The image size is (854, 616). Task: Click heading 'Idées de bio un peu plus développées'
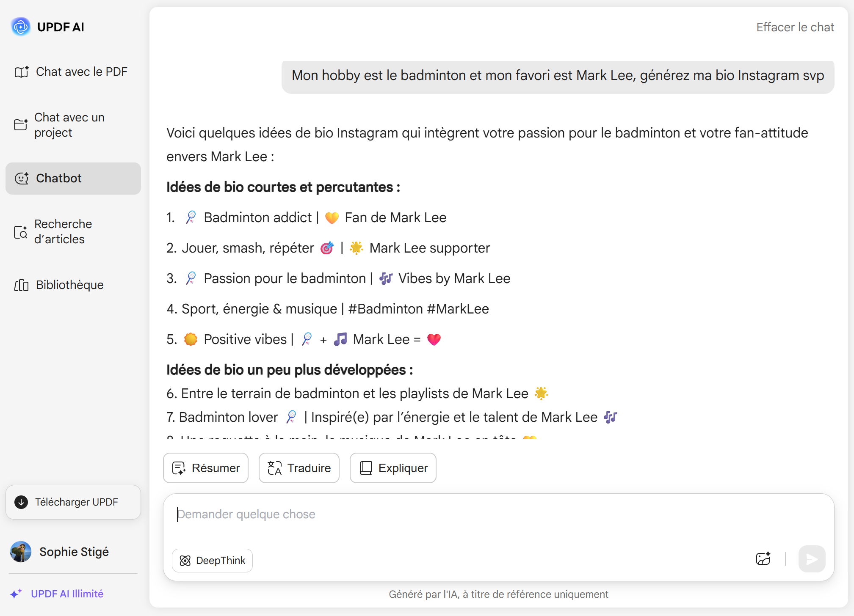[290, 370]
